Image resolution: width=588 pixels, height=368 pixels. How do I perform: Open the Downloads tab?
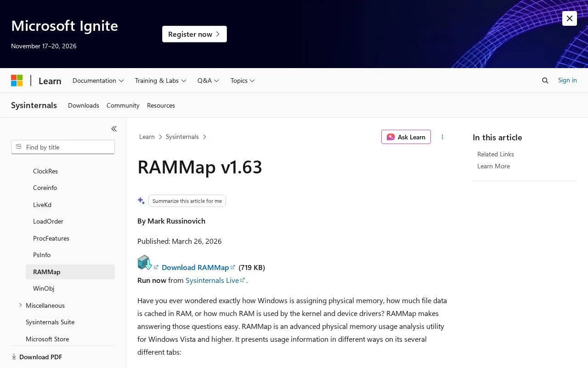[84, 105]
